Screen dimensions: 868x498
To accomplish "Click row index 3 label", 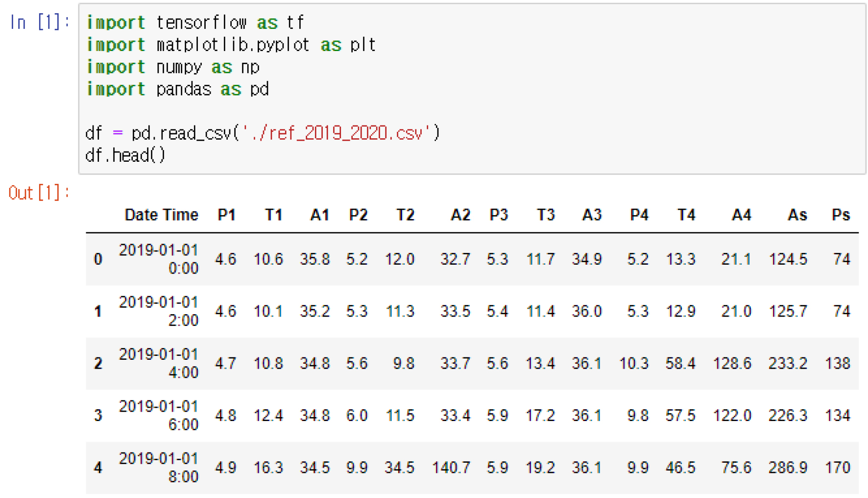I will click(98, 415).
